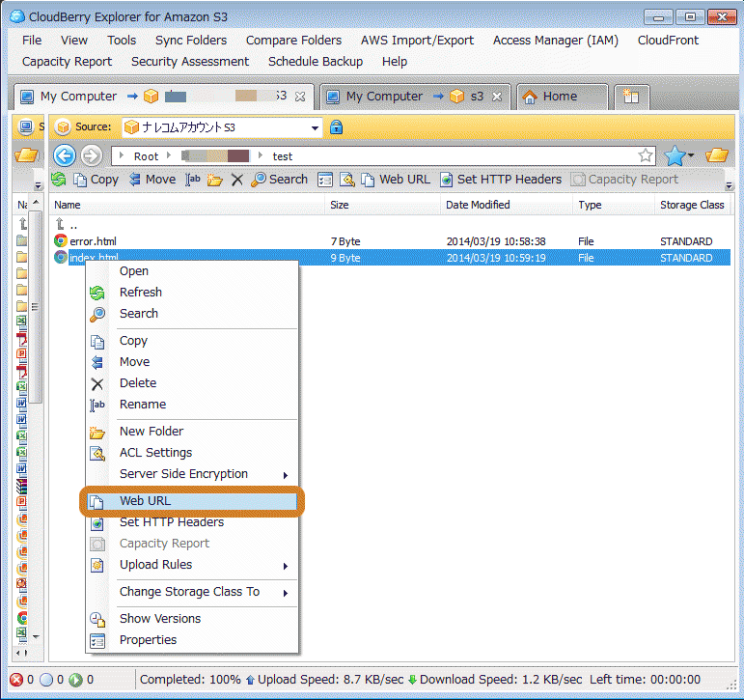Click Set HTTP Headers in the toolbar
Viewport: 744px width, 700px height.
[501, 180]
